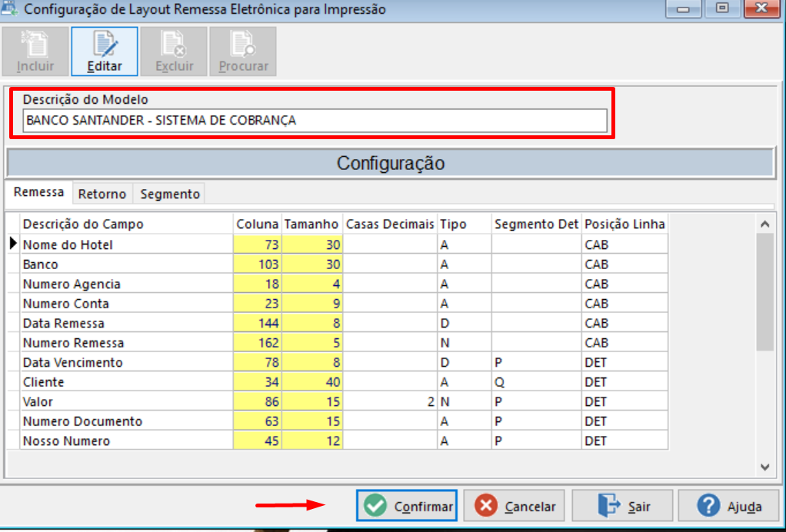The image size is (786, 532).
Task: Click Tamanho value 9 for Numero Conta
Action: [311, 303]
